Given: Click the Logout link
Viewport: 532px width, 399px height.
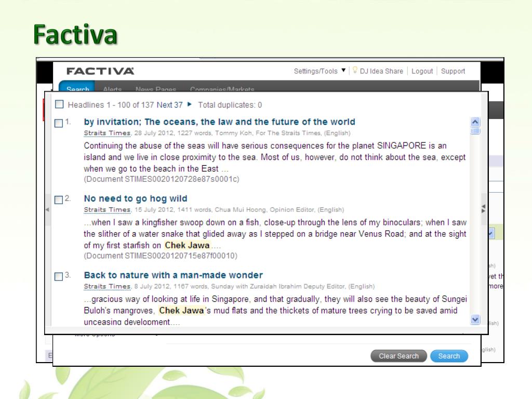Looking at the screenshot, I should pyautogui.click(x=422, y=71).
